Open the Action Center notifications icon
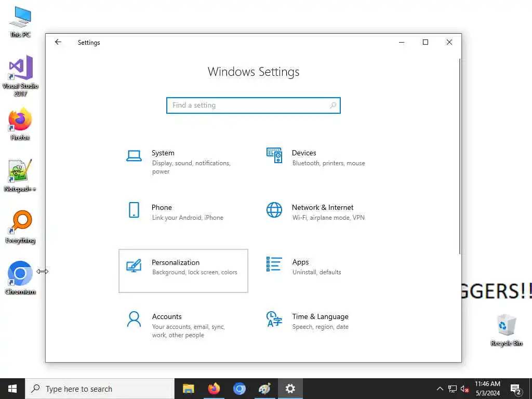The width and height of the screenshot is (532, 399). (x=515, y=389)
